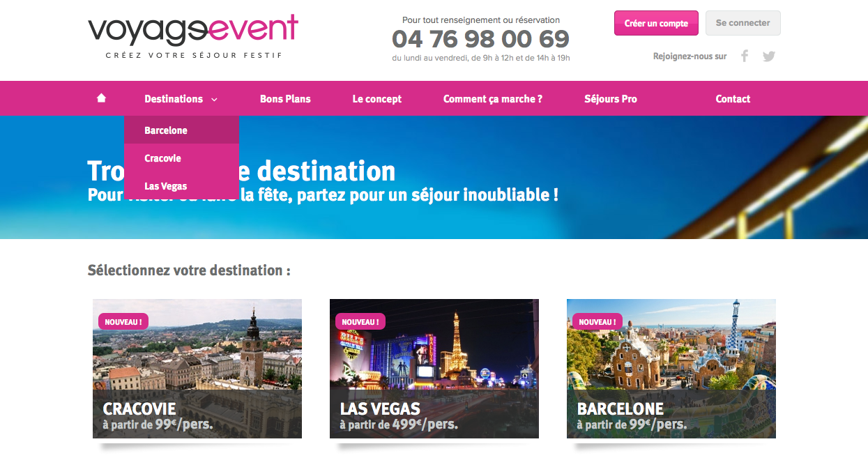Click the Nouveau badge on Cracovie card
Viewport: 868px width, 467px height.
[123, 321]
